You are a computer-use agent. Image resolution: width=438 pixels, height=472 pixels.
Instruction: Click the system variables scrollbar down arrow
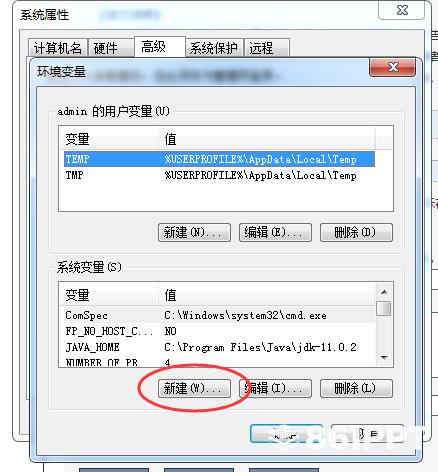pyautogui.click(x=384, y=358)
